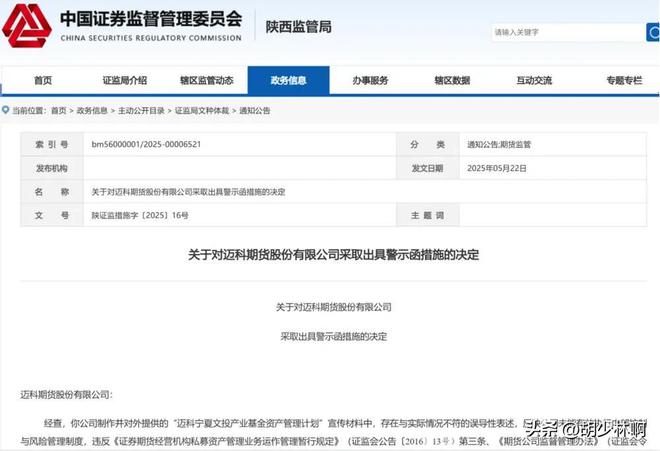Click the location pin icon in breadcrumb

[x=5, y=110]
